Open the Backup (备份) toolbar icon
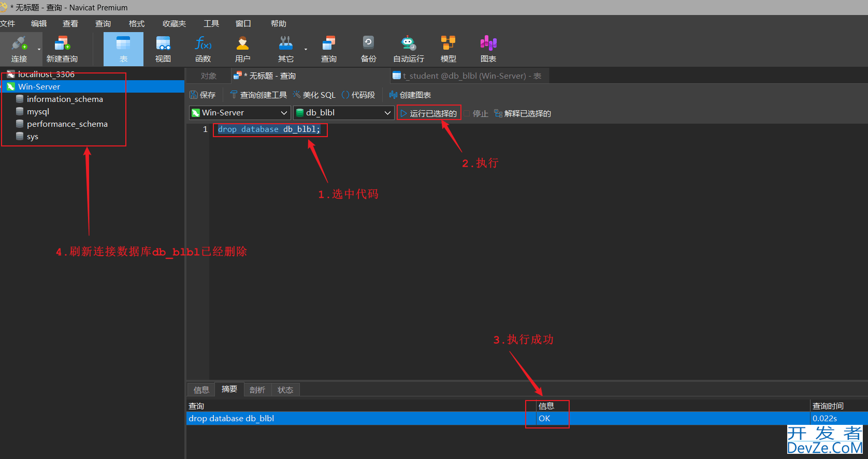The image size is (868, 459). 368,49
